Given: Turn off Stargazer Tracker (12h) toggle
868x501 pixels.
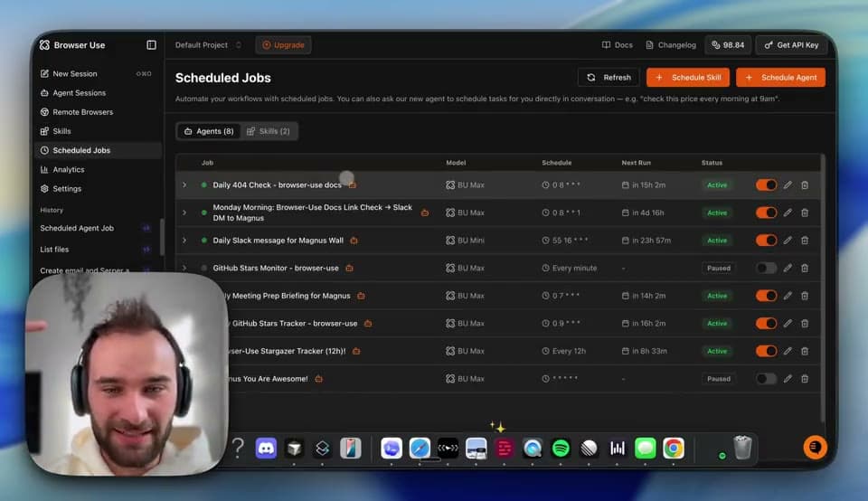Looking at the screenshot, I should click(766, 351).
